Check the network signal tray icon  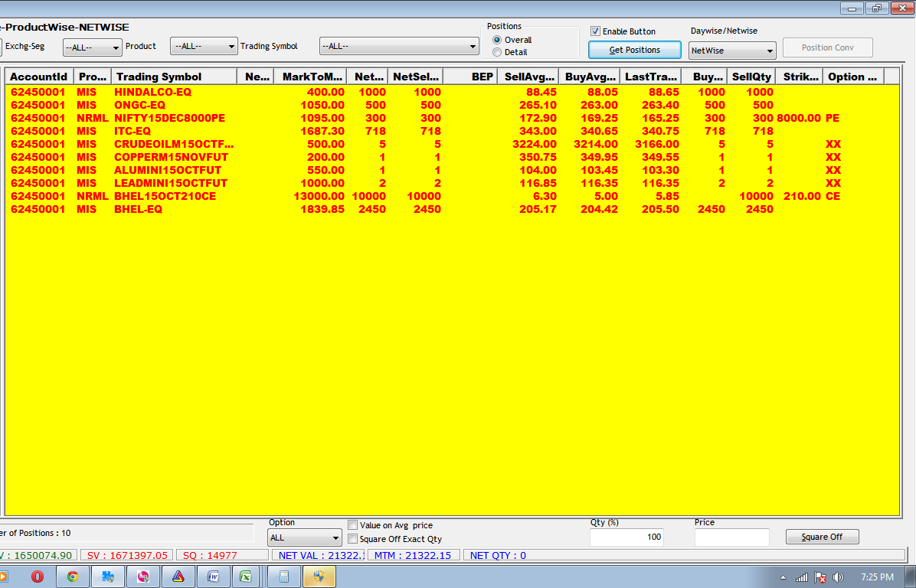(x=802, y=577)
